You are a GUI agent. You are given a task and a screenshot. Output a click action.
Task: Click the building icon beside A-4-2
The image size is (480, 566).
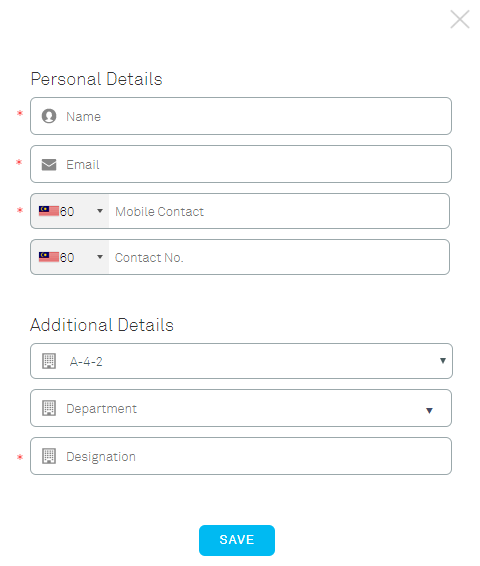point(49,361)
